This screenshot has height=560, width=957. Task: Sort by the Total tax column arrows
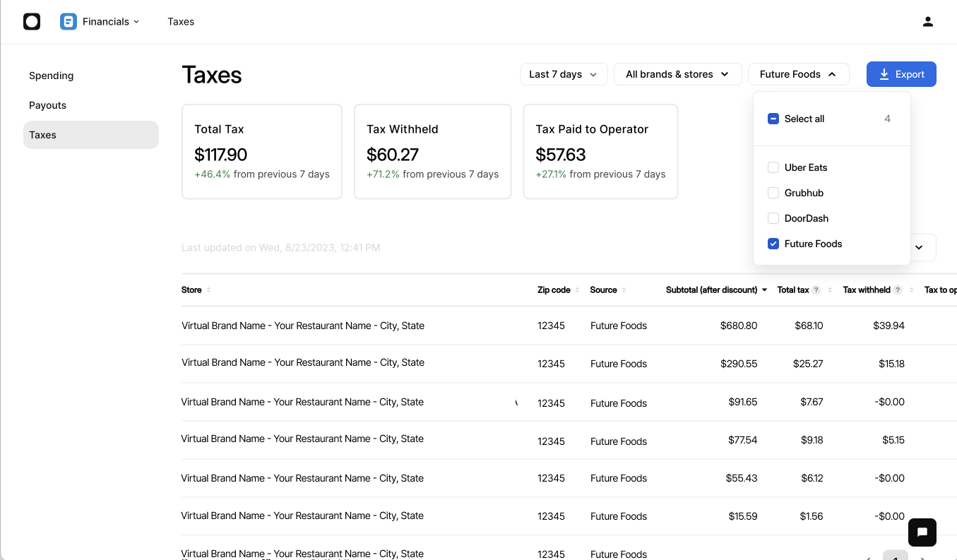(829, 290)
